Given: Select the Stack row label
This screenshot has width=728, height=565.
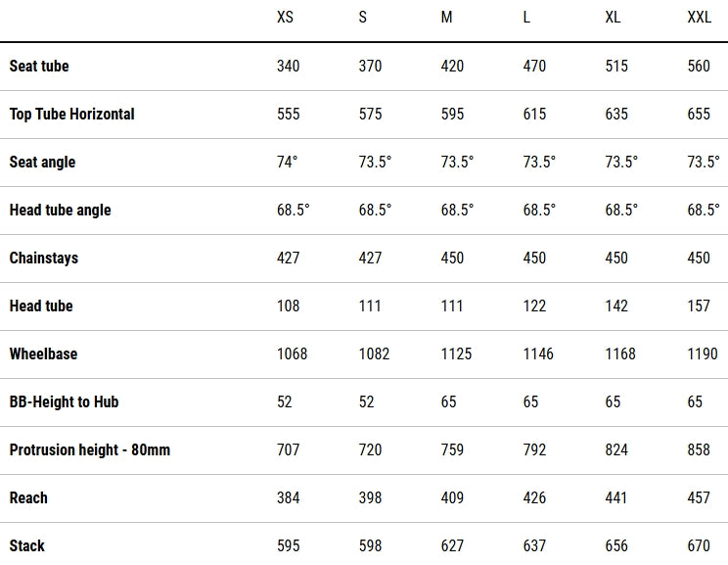Looking at the screenshot, I should [x=27, y=545].
